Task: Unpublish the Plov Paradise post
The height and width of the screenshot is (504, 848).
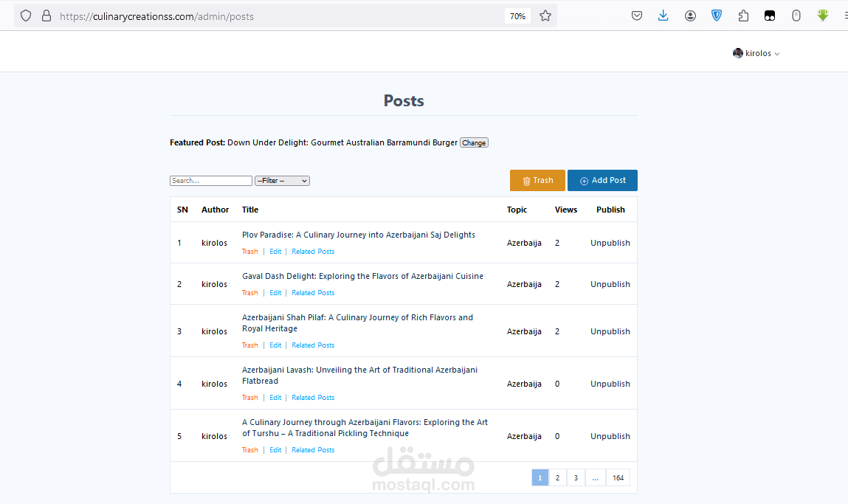Action: point(610,243)
